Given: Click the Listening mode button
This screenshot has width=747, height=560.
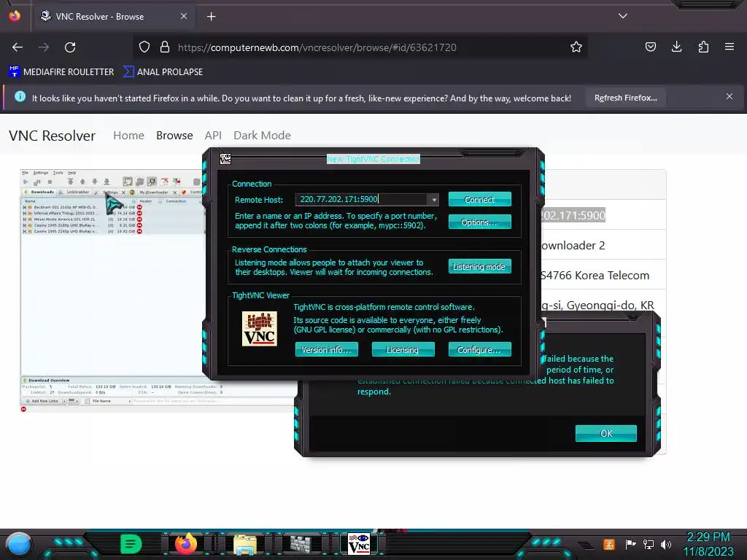Looking at the screenshot, I should point(480,267).
